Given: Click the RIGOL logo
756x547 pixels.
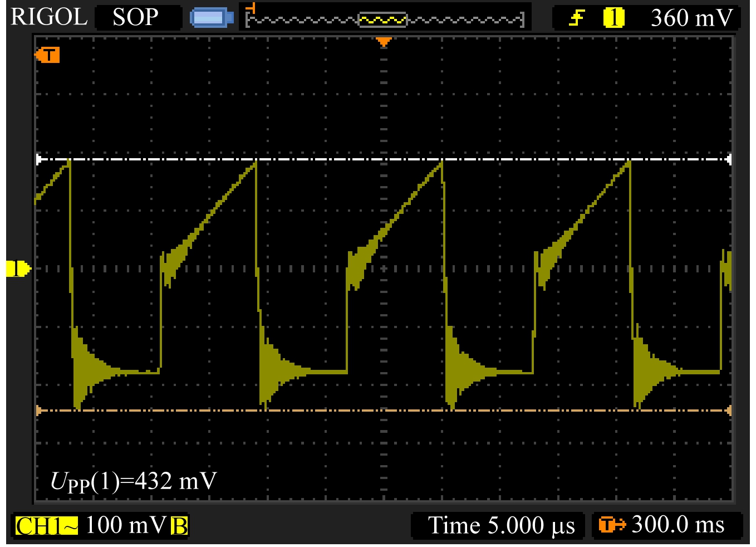Looking at the screenshot, I should (49, 17).
